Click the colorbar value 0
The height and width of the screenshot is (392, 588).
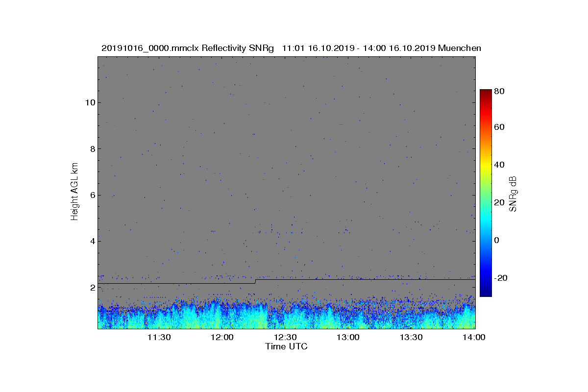pyautogui.click(x=497, y=240)
